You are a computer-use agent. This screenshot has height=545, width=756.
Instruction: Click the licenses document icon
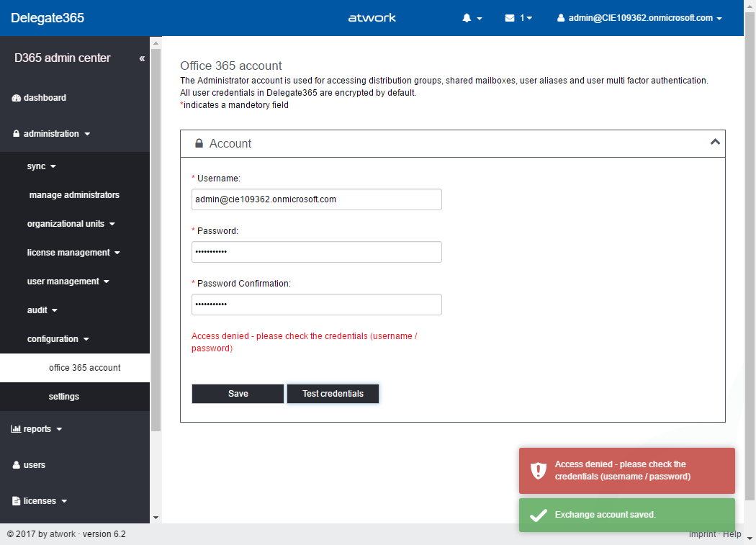pyautogui.click(x=16, y=501)
